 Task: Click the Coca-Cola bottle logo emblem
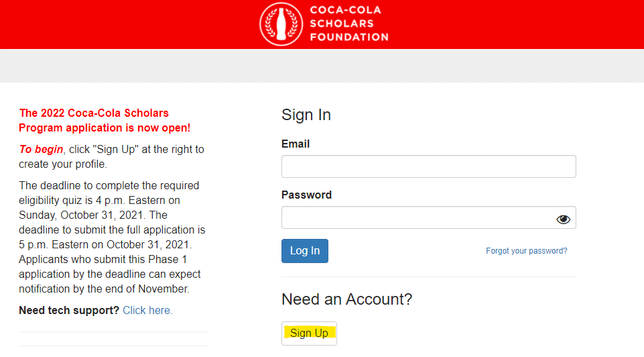(x=281, y=24)
